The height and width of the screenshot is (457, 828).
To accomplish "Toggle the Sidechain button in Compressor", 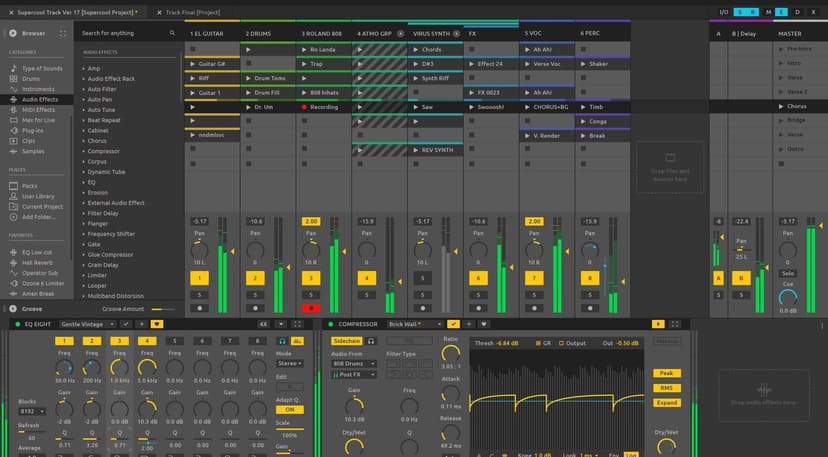I will (x=346, y=341).
